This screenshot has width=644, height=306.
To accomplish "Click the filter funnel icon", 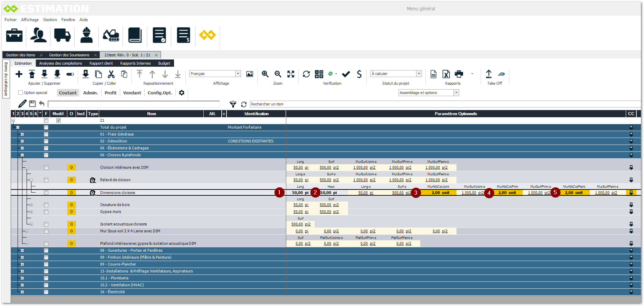I will [233, 104].
